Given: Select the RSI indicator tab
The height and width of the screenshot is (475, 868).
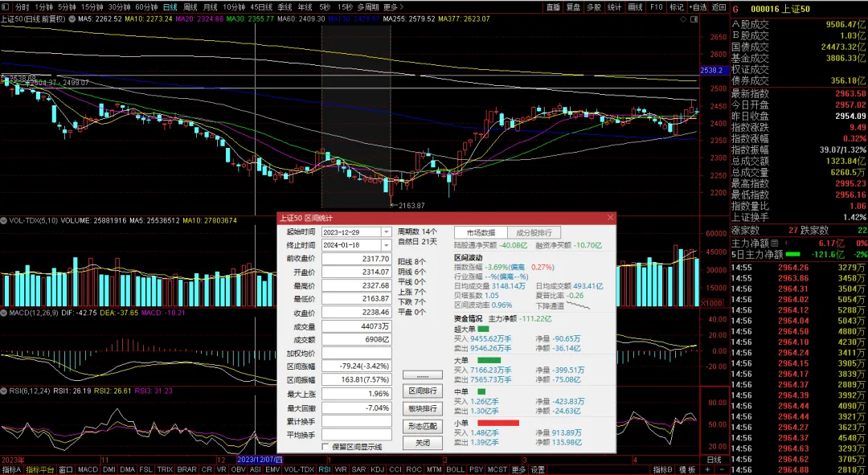Looking at the screenshot, I should pos(325,469).
